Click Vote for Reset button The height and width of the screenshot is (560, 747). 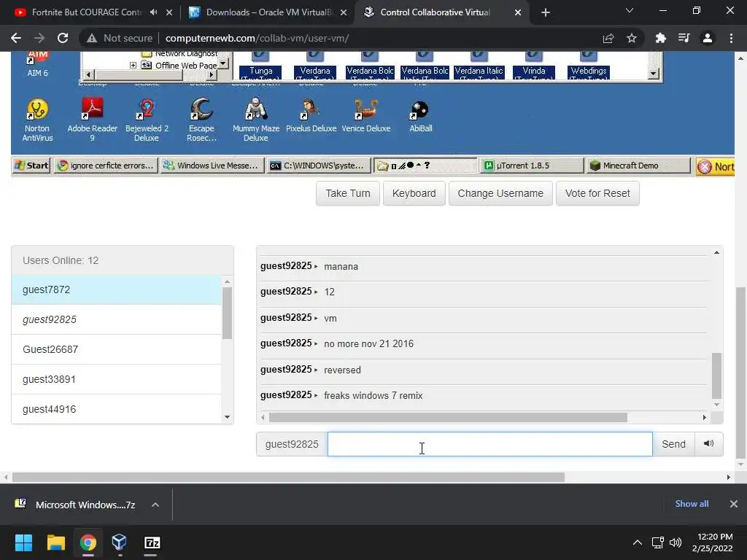click(x=597, y=193)
